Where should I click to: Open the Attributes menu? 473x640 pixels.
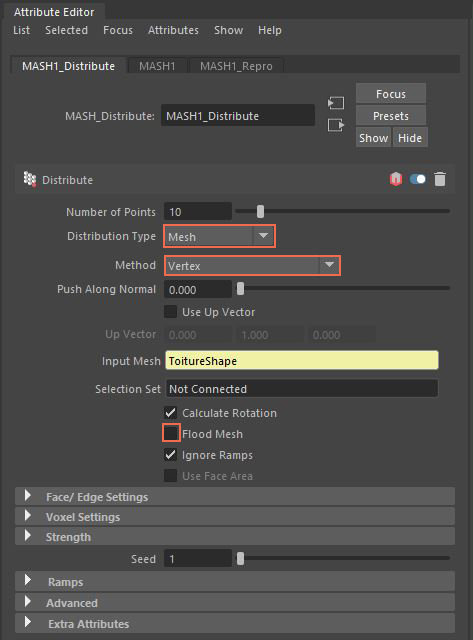tap(173, 30)
